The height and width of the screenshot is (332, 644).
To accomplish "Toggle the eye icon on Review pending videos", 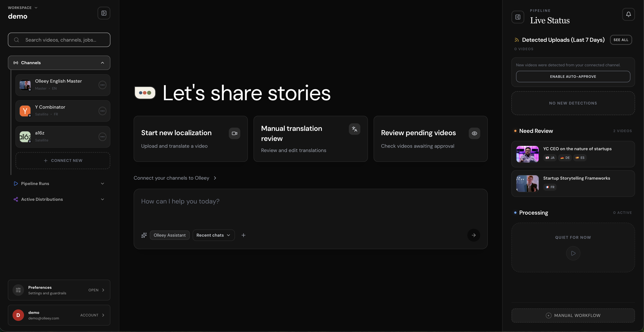I will point(474,133).
